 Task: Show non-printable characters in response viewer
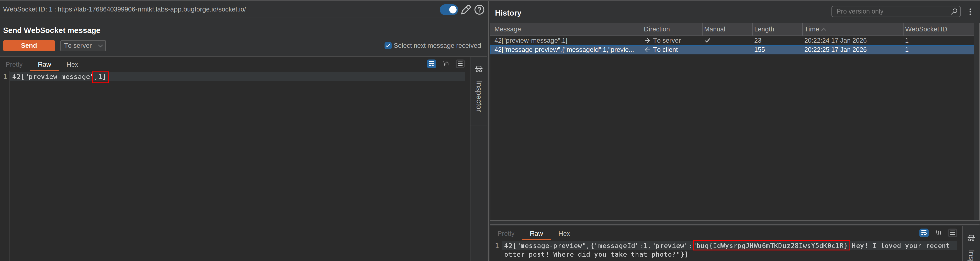pos(938,233)
